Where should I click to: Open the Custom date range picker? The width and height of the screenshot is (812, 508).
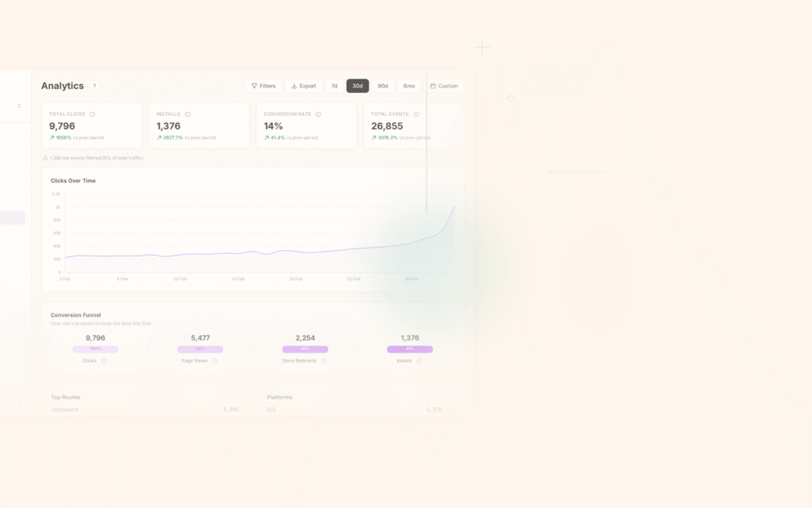445,86
